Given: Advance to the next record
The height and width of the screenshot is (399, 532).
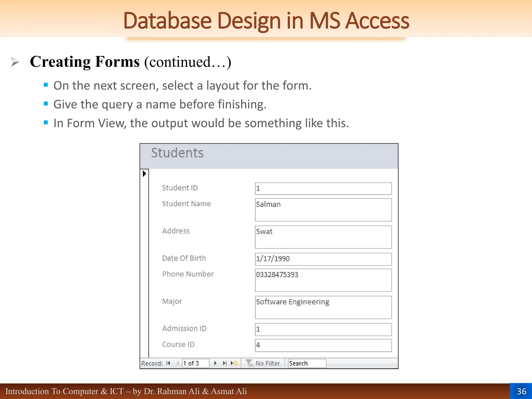Looking at the screenshot, I should 215,363.
